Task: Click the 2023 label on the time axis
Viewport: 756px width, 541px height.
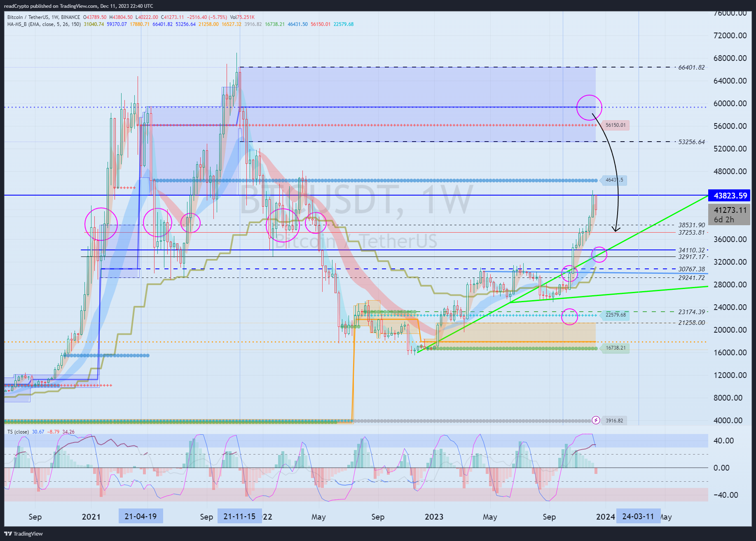Action: (x=434, y=517)
